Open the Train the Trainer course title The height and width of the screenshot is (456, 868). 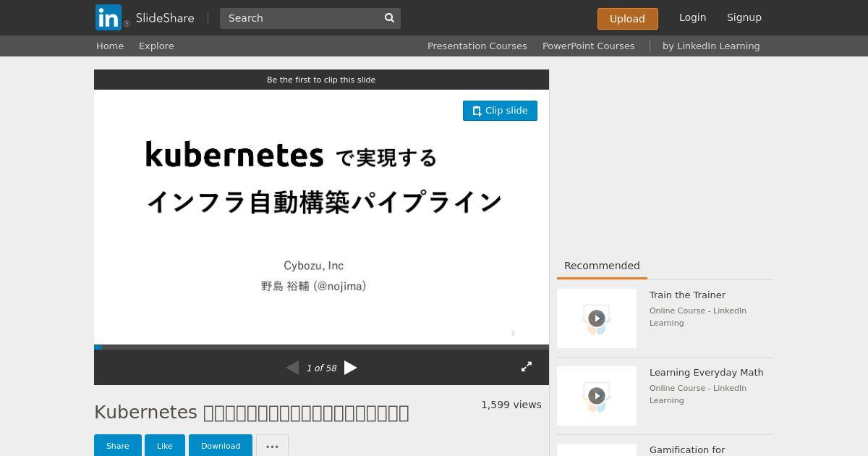point(687,295)
